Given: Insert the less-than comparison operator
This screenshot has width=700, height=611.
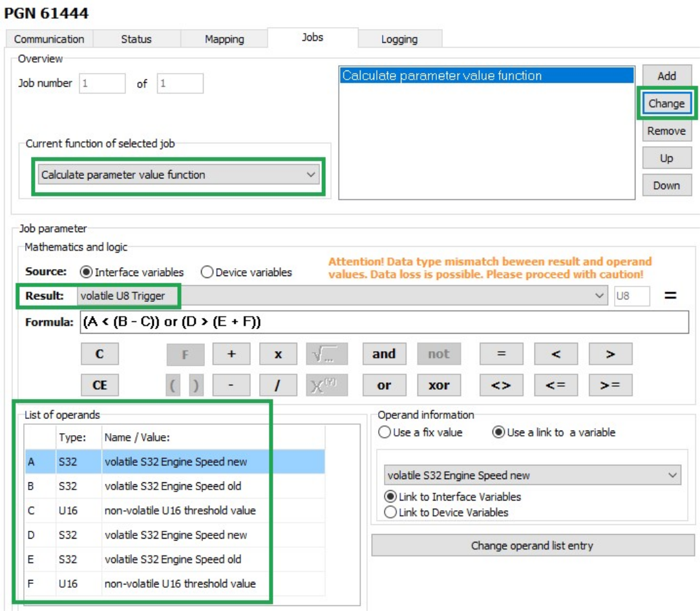Looking at the screenshot, I should pyautogui.click(x=556, y=354).
